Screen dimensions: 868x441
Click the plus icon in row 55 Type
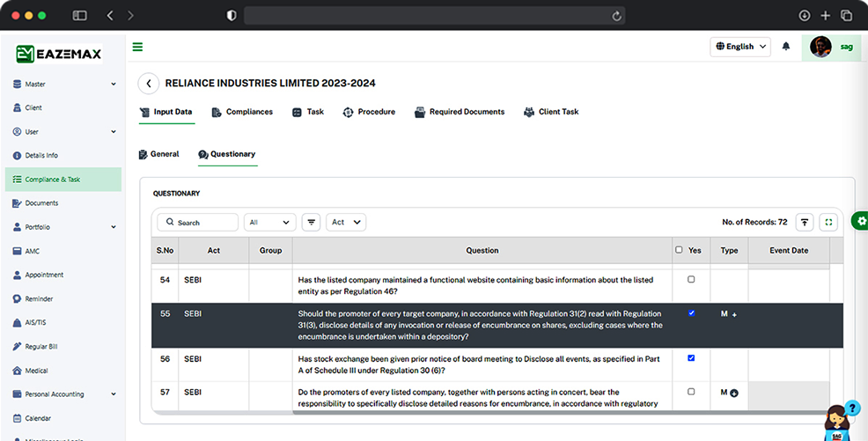point(734,315)
